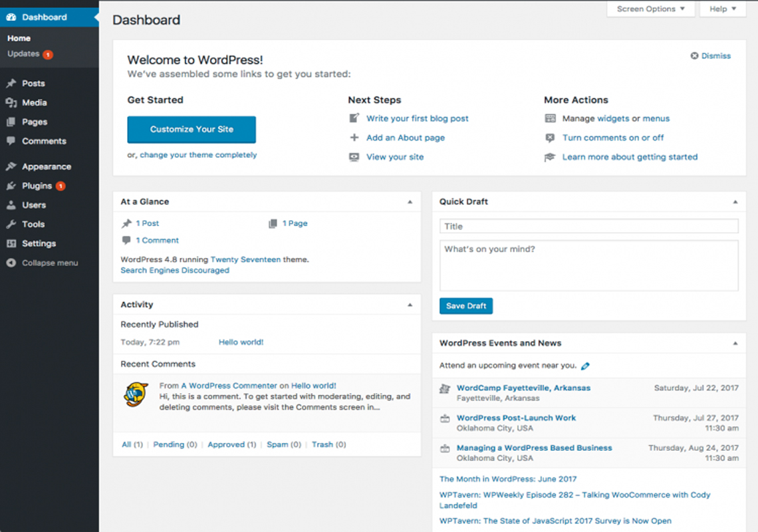Viewport: 758px width, 532px height.
Task: Select the Home submenu item
Action: [x=19, y=38]
